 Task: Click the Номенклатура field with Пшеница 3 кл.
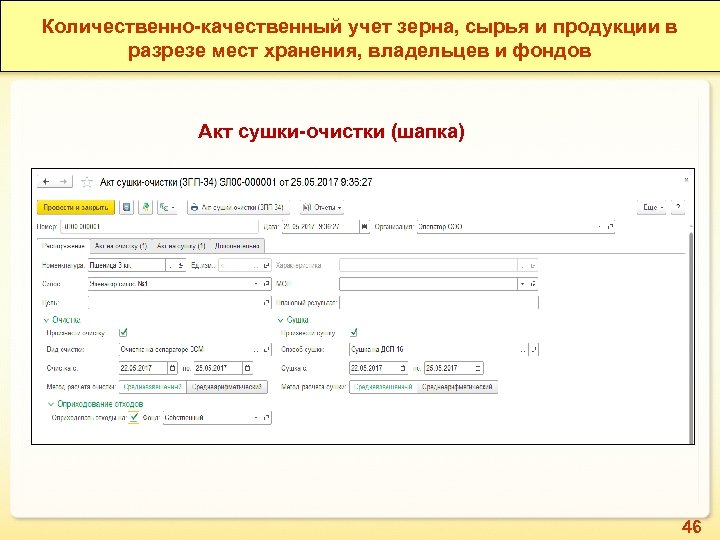[x=126, y=265]
